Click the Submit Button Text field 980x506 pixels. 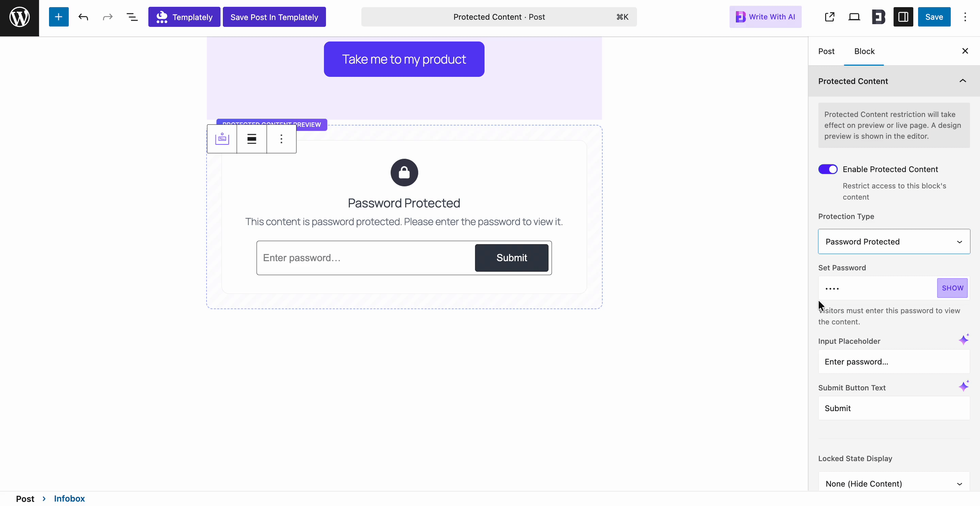click(894, 409)
